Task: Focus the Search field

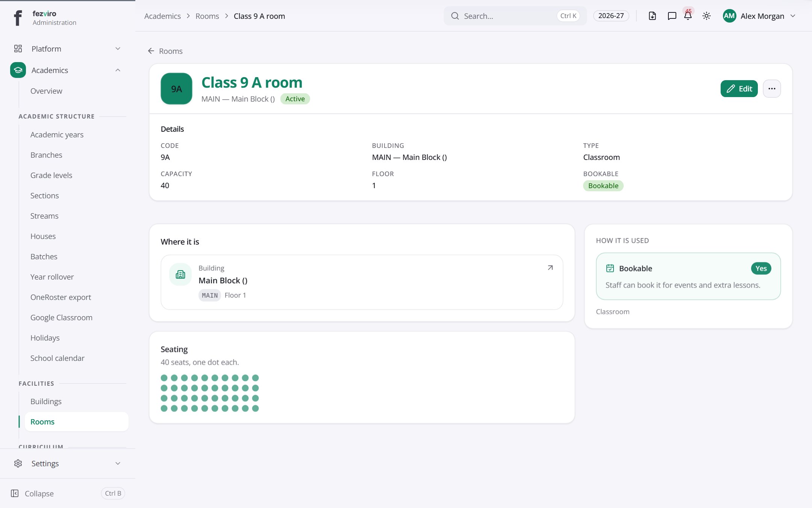Action: click(x=515, y=16)
